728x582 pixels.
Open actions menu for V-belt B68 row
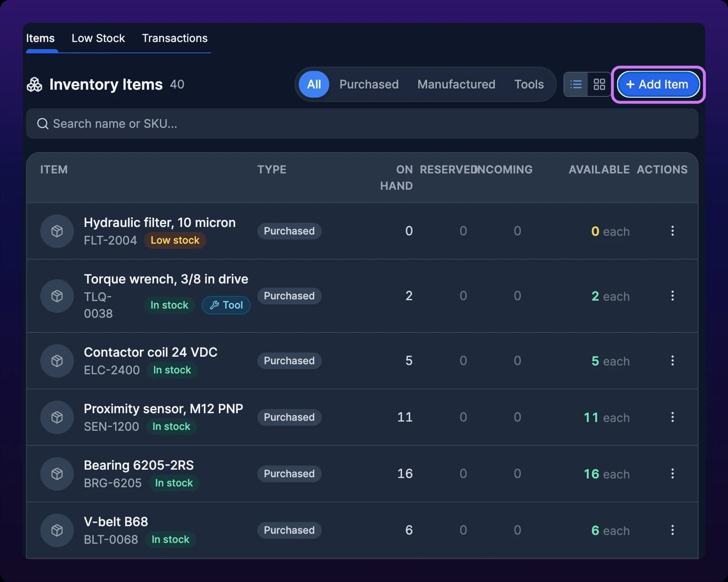[x=672, y=530]
